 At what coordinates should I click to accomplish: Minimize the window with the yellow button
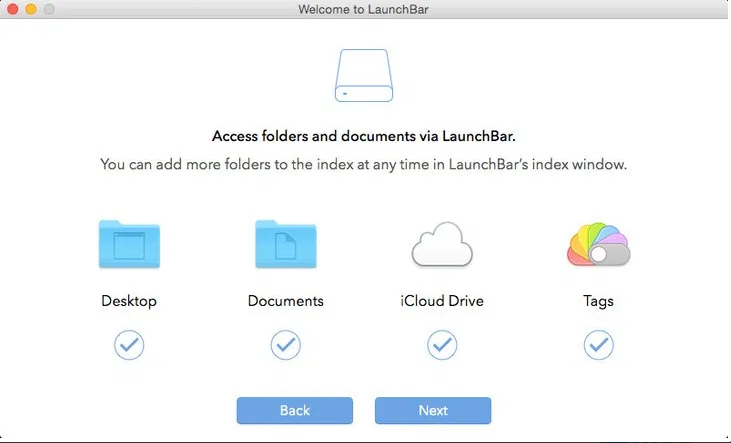[x=31, y=9]
